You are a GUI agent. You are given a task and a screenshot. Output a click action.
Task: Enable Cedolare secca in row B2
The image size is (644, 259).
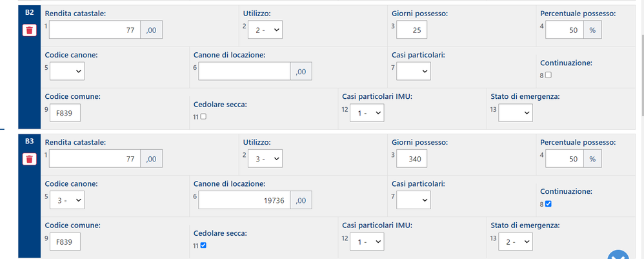coord(203,116)
